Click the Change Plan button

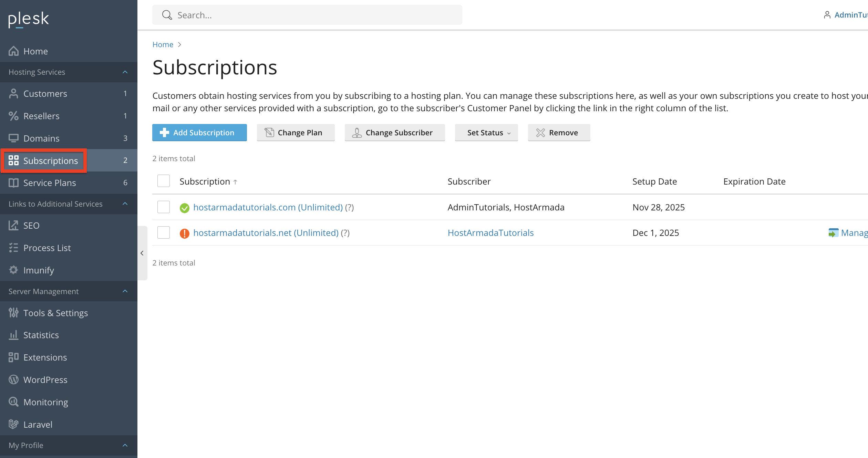pyautogui.click(x=296, y=133)
